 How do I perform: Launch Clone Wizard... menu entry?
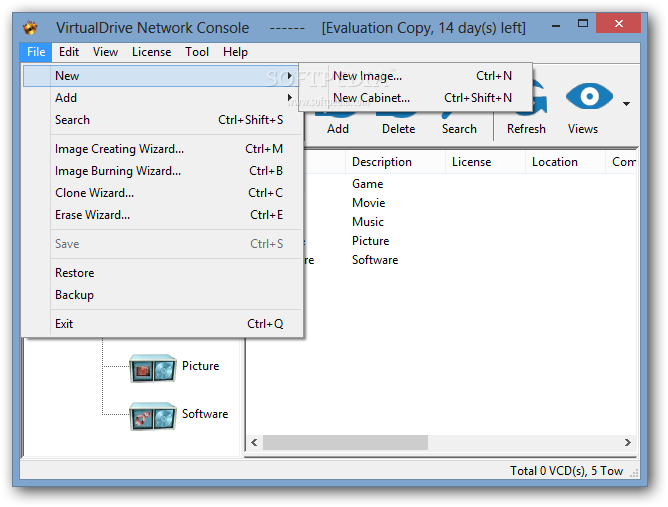pos(163,193)
